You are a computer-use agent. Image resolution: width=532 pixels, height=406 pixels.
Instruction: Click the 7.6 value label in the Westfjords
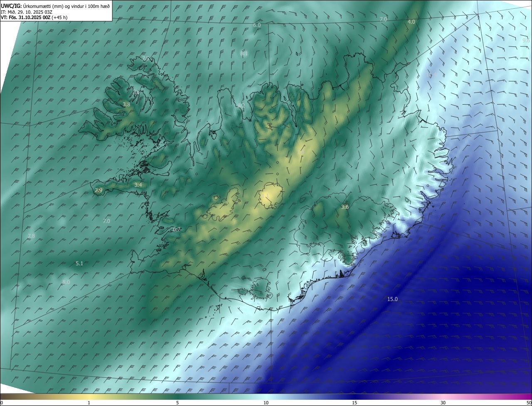pyautogui.click(x=136, y=92)
